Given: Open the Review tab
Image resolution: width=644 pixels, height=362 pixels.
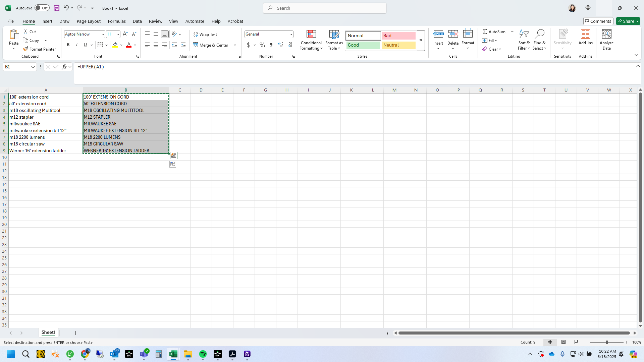Looking at the screenshot, I should coord(155,21).
